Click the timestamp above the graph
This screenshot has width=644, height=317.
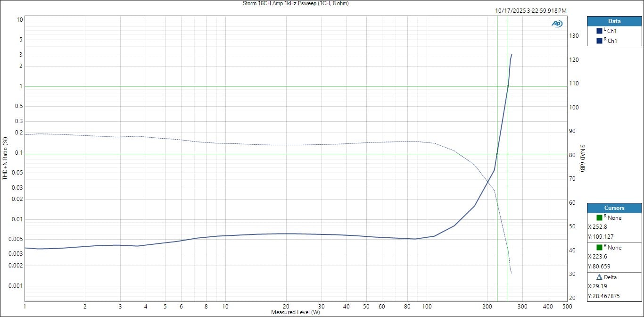point(530,10)
